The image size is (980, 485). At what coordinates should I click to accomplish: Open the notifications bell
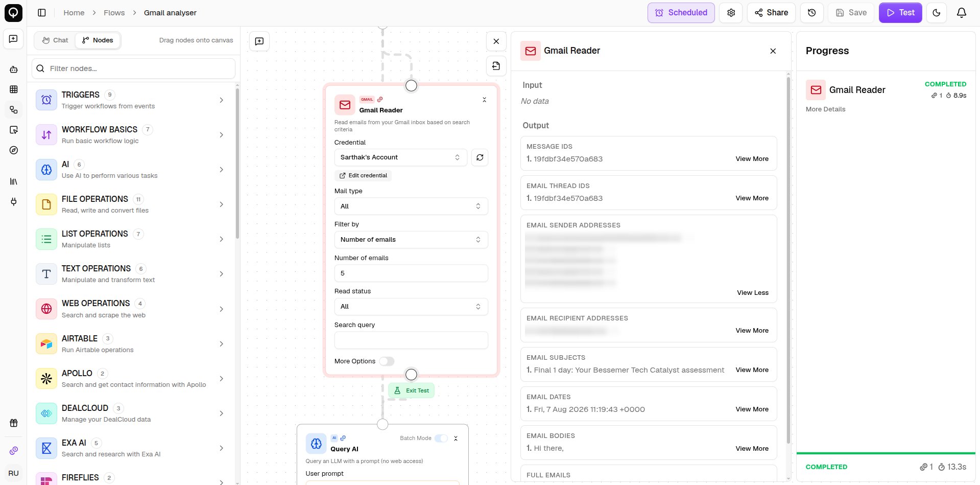coord(962,13)
